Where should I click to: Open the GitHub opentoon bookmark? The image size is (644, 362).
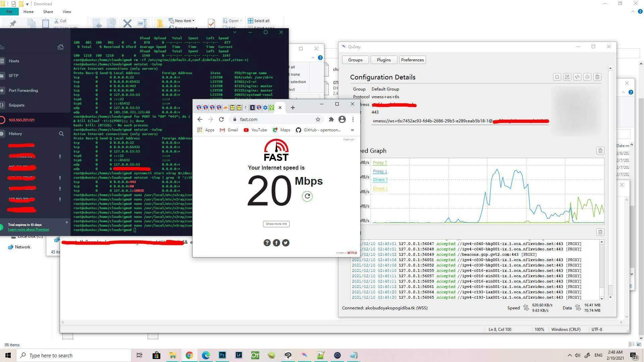pyautogui.click(x=318, y=130)
